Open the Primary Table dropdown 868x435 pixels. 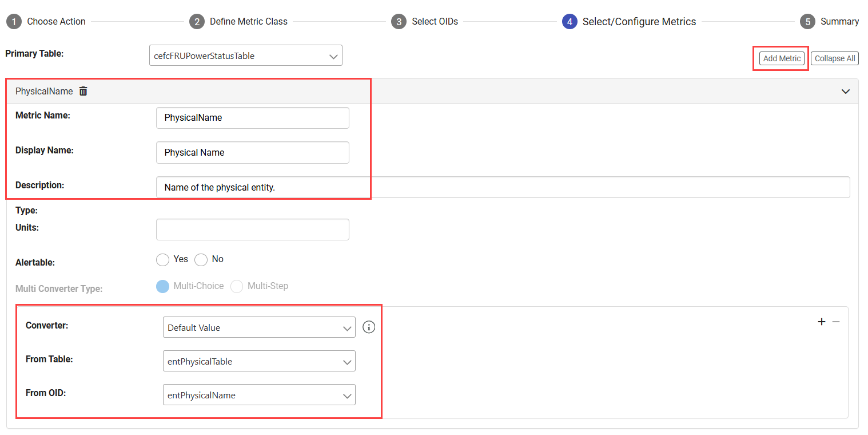point(245,56)
